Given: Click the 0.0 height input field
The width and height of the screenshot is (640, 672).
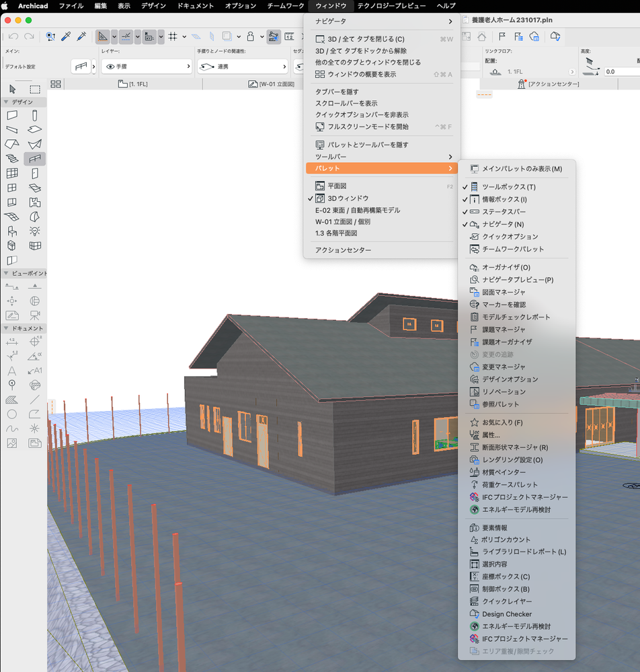Looking at the screenshot, I should (623, 71).
